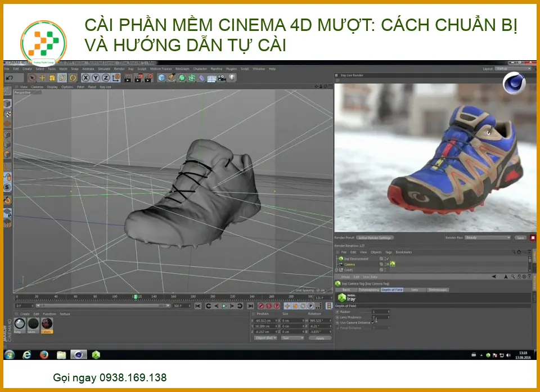Screen dimensions: 540x392
Task: Open Firefox from the Windows taskbar
Action: [x=44, y=354]
